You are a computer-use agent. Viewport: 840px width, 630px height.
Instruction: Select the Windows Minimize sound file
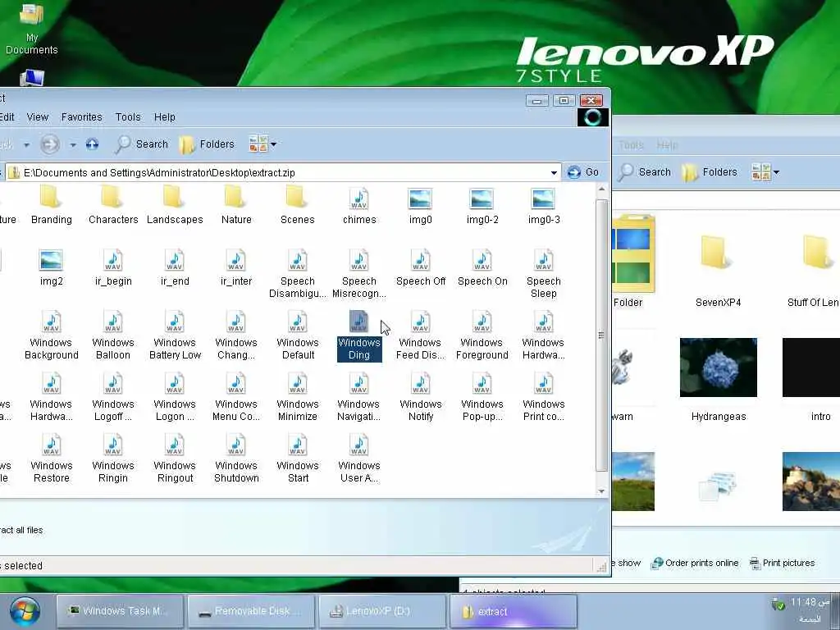point(297,396)
